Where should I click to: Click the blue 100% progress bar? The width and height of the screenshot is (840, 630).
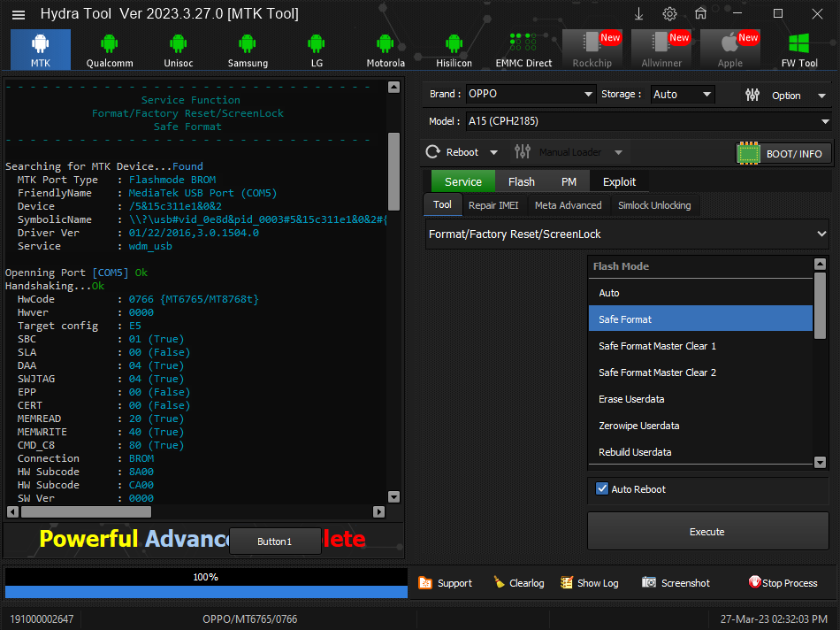point(206,591)
